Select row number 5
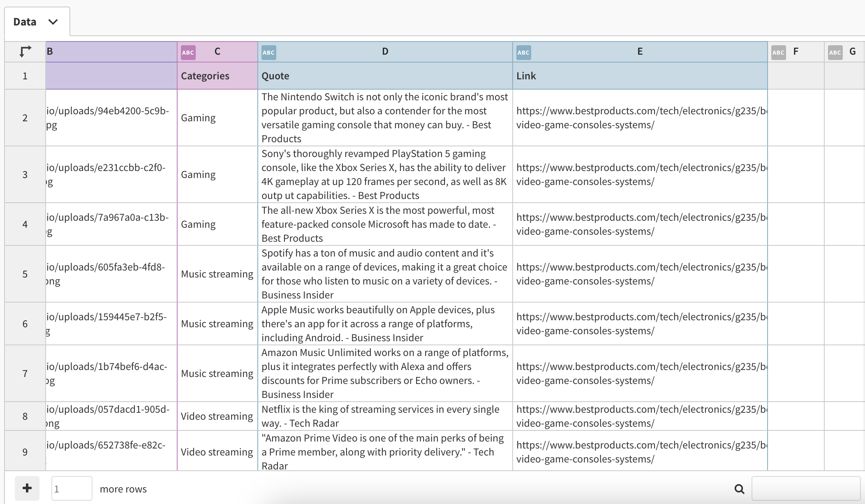865x504 pixels. point(25,274)
